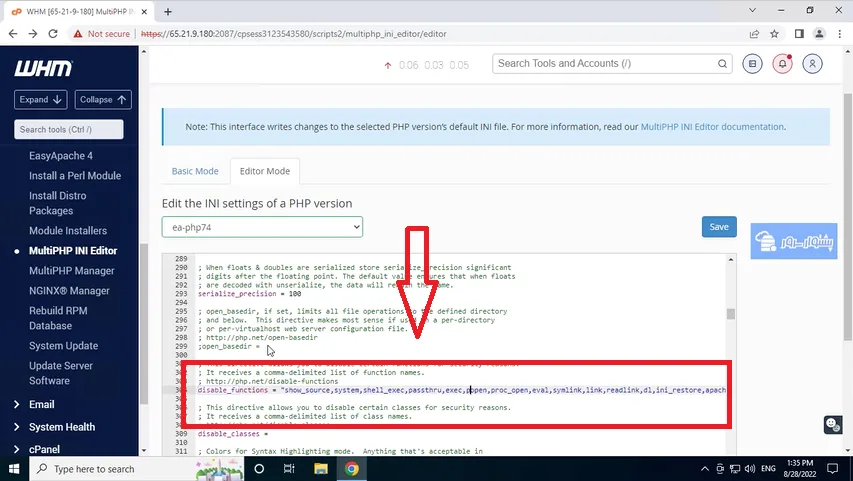Bookmark this page with the star
Viewport: 853px width, 481px height.
[x=774, y=34]
